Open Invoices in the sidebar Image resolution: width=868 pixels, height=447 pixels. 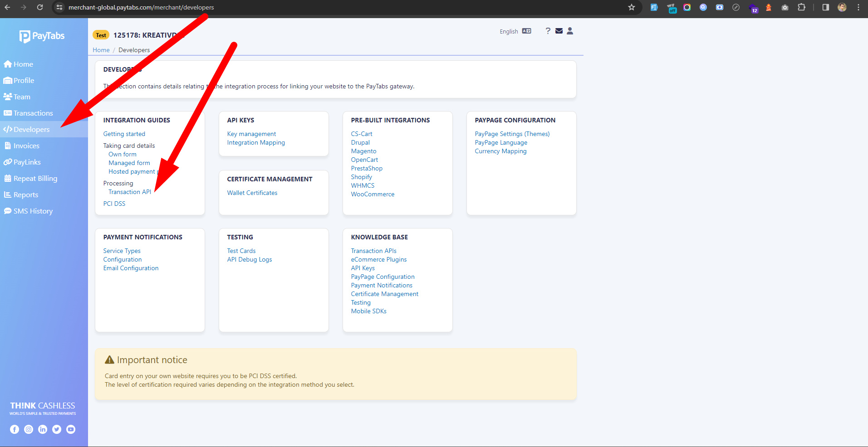pyautogui.click(x=22, y=146)
